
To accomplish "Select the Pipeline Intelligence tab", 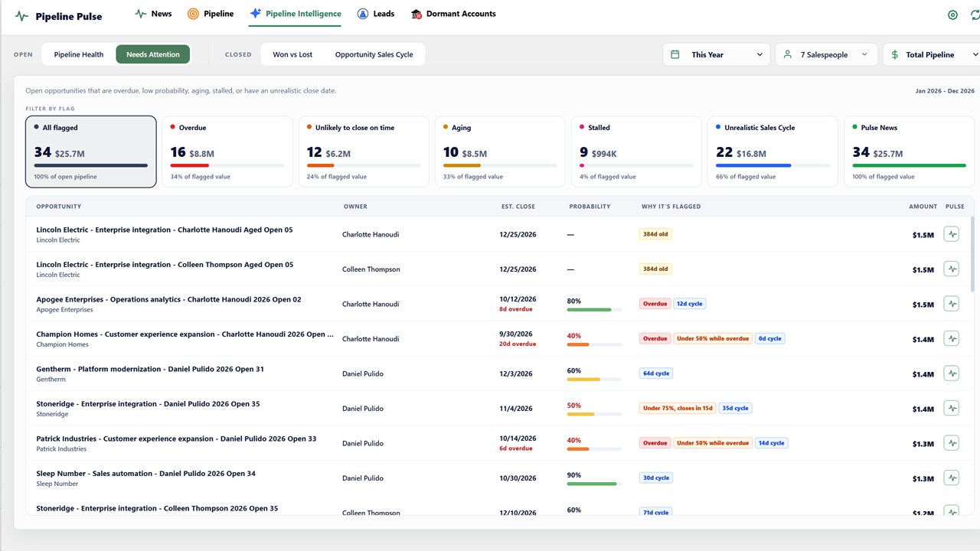I will [x=295, y=14].
